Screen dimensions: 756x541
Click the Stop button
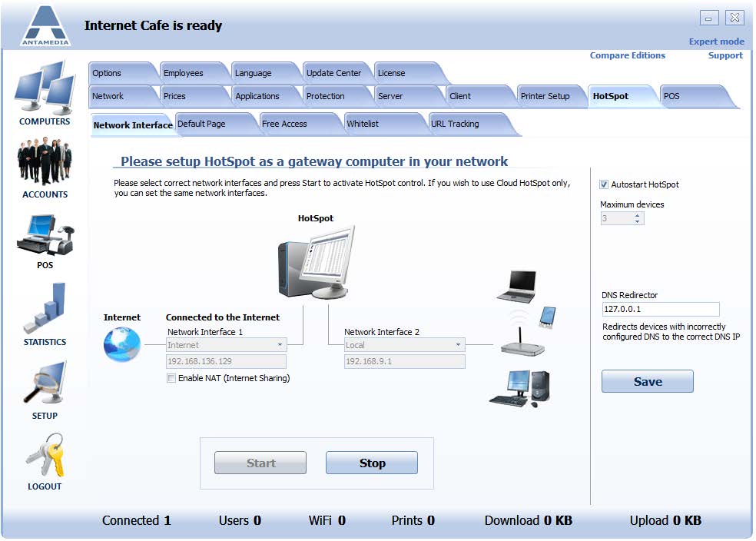coord(372,463)
